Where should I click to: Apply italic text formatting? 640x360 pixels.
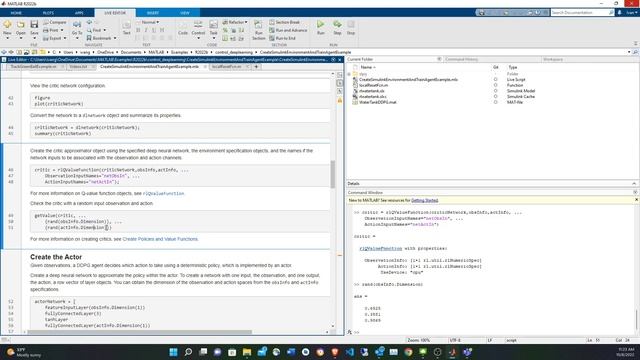[x=146, y=30]
